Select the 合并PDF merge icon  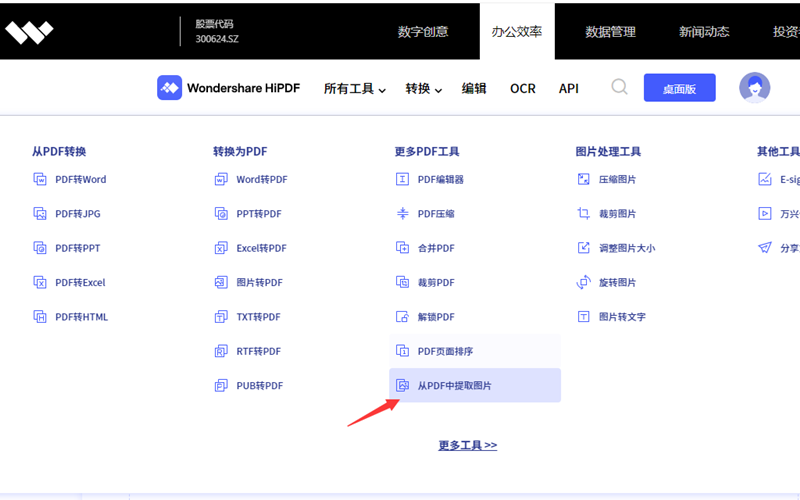coord(402,248)
